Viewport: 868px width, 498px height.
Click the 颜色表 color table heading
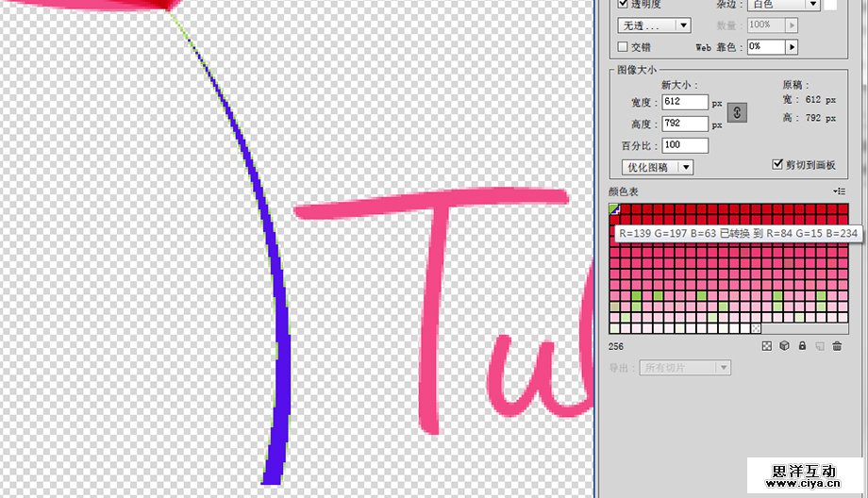tap(624, 191)
